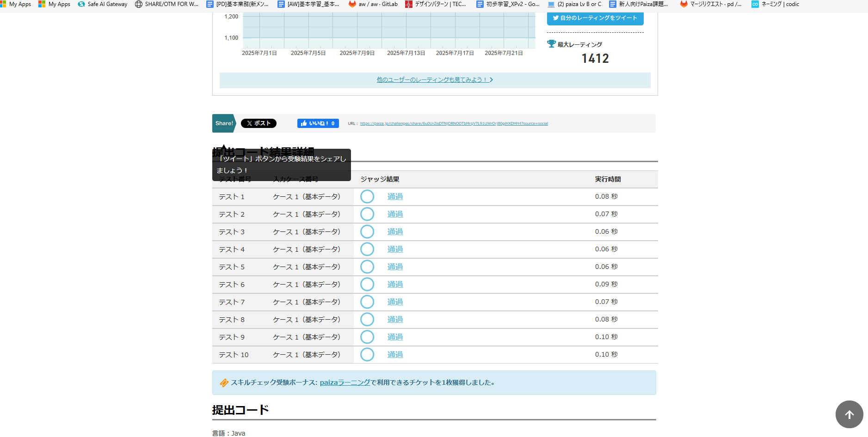The width and height of the screenshot is (868, 437).
Task: Click the 通過 result link for テスト 1
Action: click(x=395, y=197)
